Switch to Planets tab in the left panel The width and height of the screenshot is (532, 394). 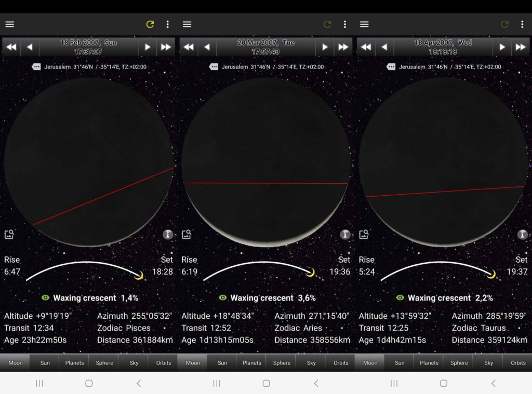point(74,363)
